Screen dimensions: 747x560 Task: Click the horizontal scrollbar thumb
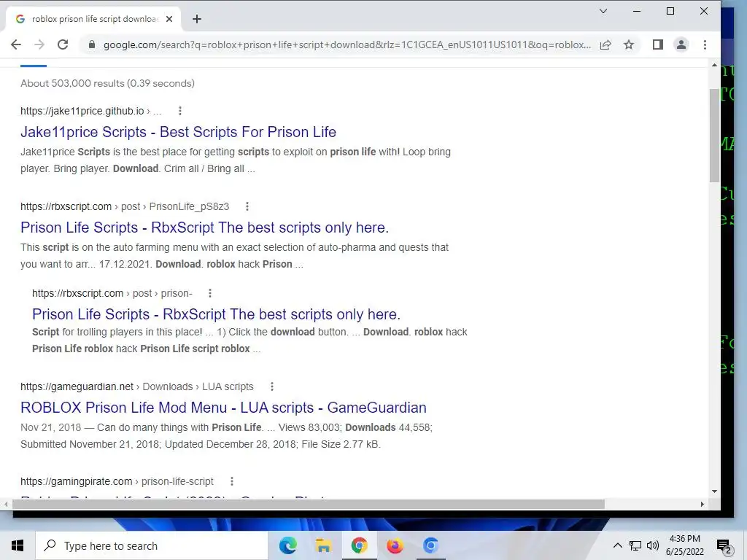point(307,504)
